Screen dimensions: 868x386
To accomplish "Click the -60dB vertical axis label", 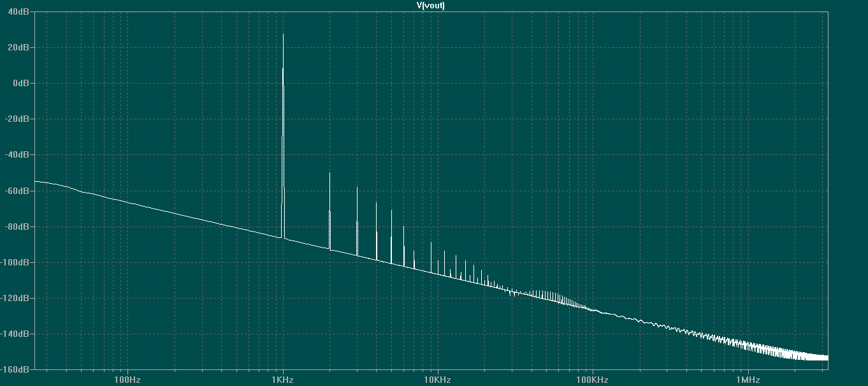I will click(18, 191).
